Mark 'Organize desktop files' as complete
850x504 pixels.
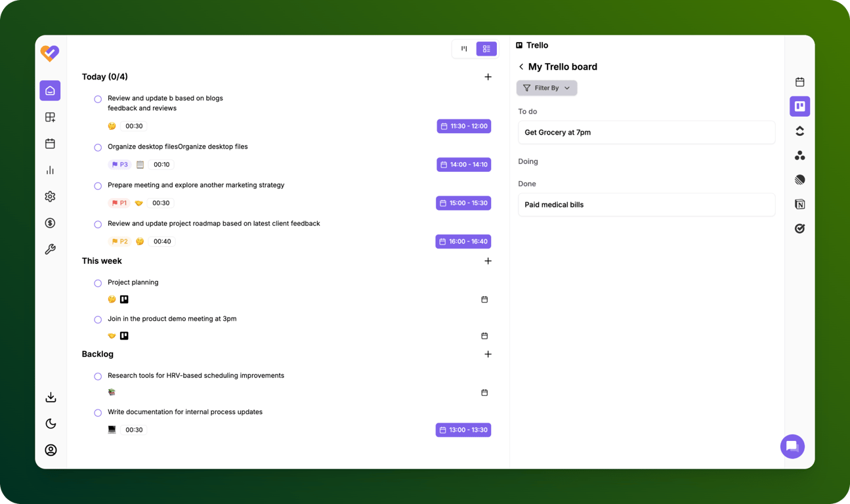98,148
